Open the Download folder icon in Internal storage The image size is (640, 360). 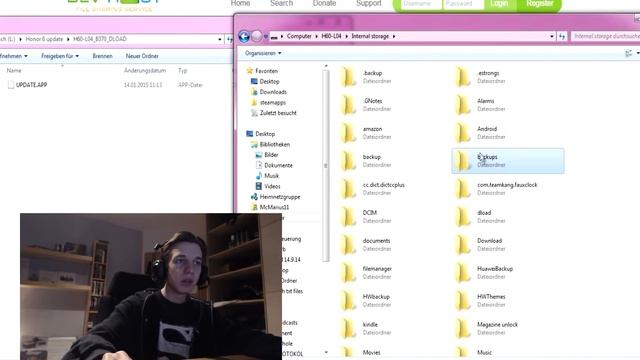463,244
